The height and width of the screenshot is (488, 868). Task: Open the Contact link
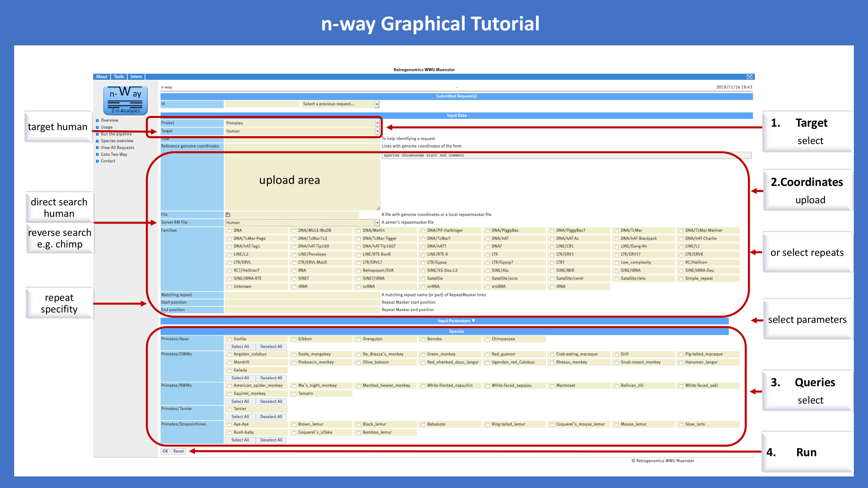pyautogui.click(x=108, y=161)
